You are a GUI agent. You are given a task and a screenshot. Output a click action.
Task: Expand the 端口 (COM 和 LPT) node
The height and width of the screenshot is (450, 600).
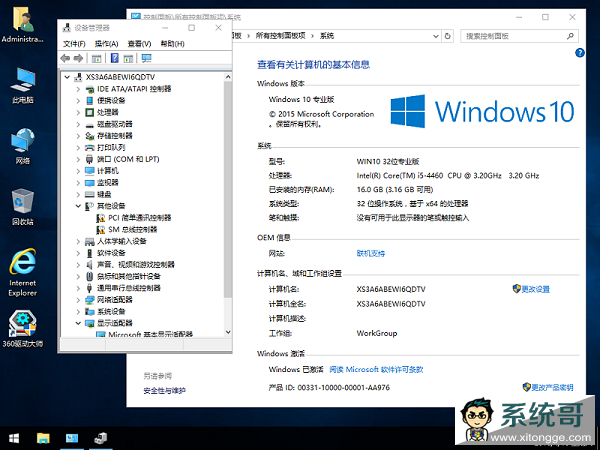[x=78, y=160]
